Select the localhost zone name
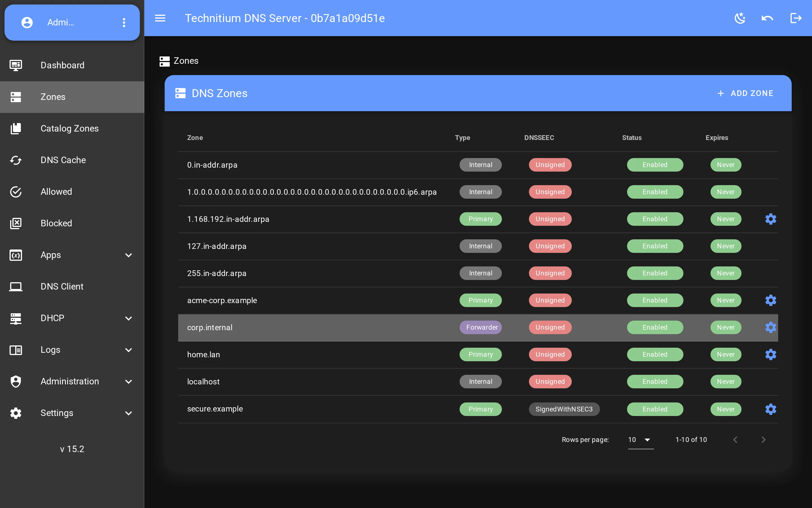This screenshot has height=508, width=812. 203,382
